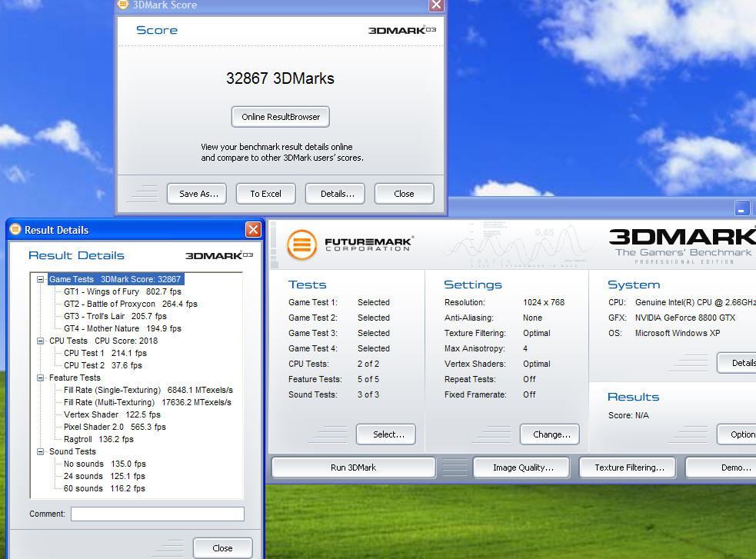The image size is (756, 559).
Task: Select Vertex Shader 122.5 fps row
Action: tap(112, 414)
